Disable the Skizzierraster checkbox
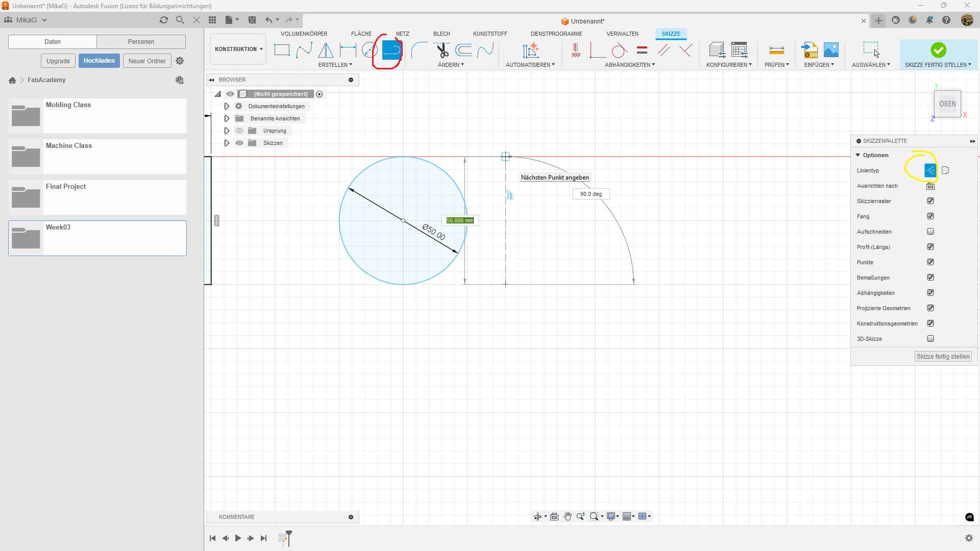Screen dimensions: 980x551 tap(930, 201)
